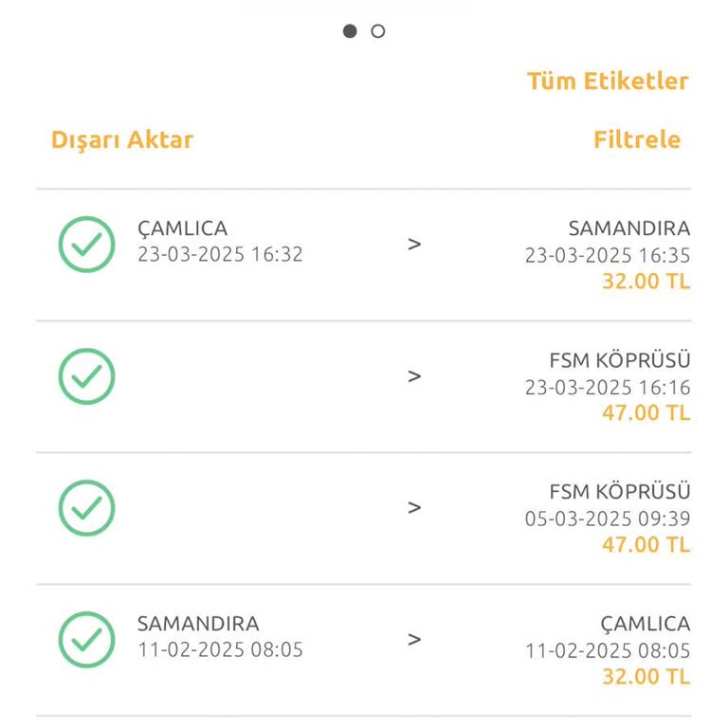Click FSM KÖPRÜSÜ label dated 05-03-2025 09:39

(620, 492)
